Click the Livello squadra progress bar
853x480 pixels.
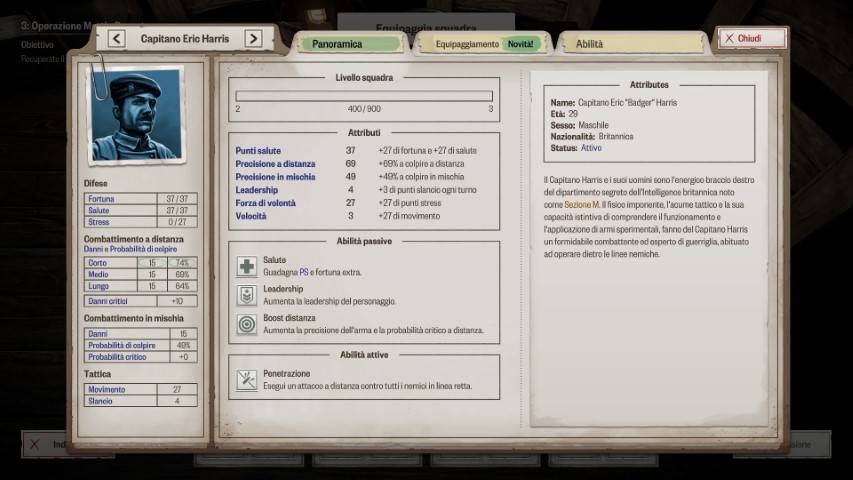coord(364,96)
